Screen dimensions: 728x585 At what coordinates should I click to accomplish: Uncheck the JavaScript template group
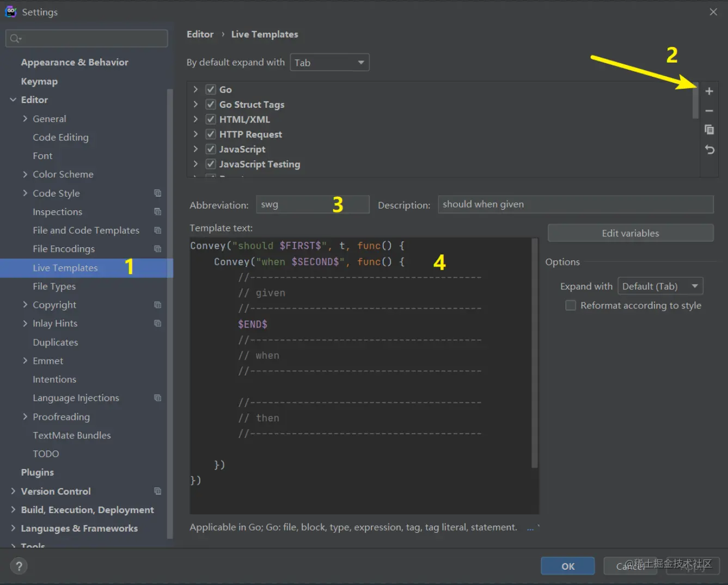click(x=211, y=149)
